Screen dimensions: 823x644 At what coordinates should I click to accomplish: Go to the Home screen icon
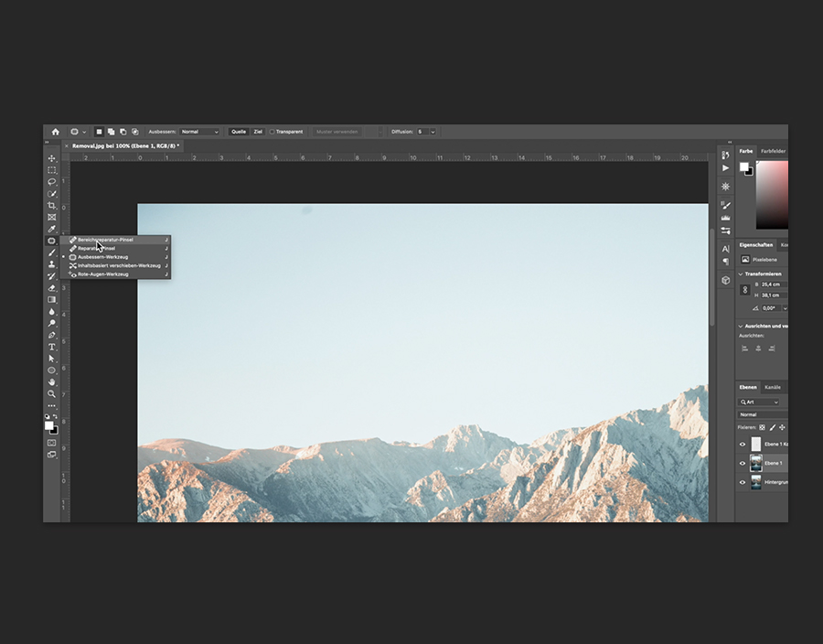[55, 132]
